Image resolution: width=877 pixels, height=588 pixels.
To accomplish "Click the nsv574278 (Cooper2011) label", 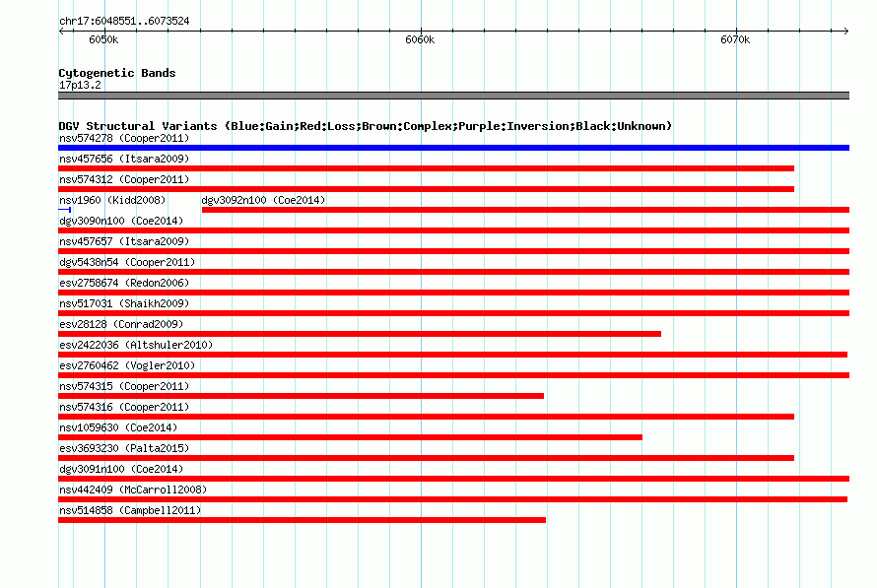I will [124, 138].
